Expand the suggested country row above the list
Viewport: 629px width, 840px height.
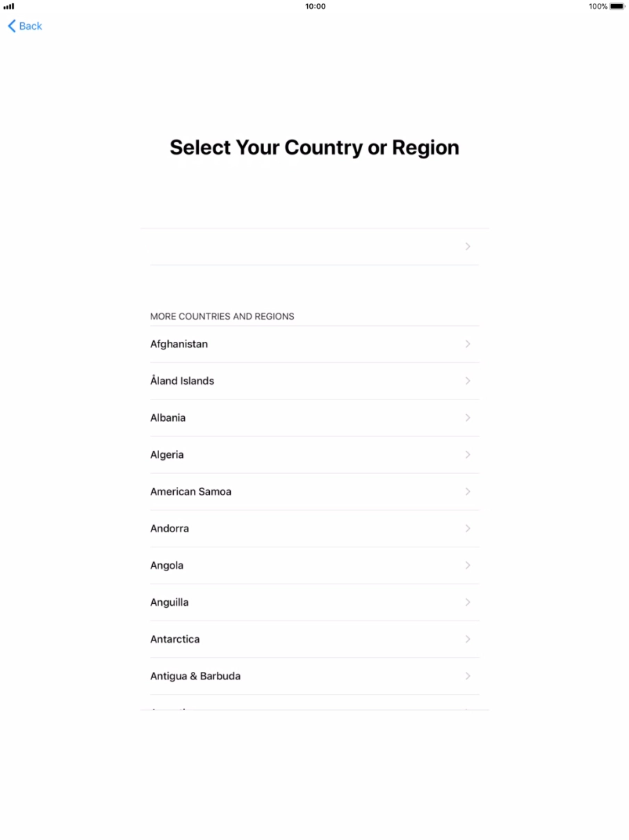(314, 247)
